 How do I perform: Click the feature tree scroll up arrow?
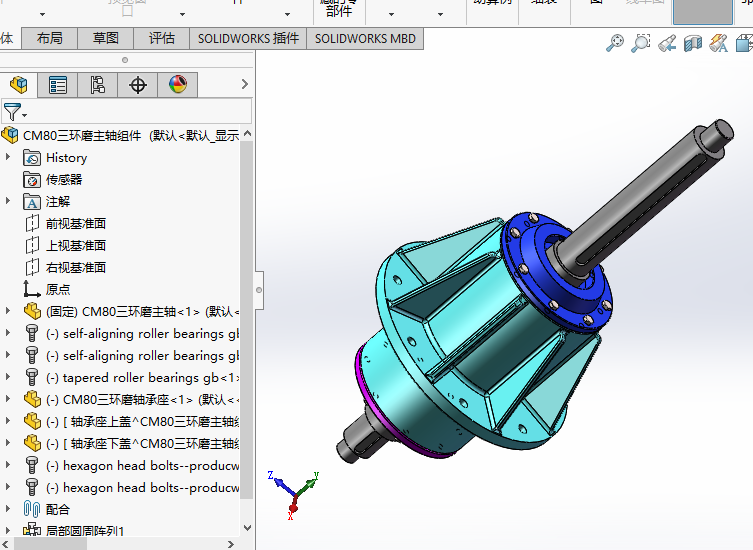point(247,134)
